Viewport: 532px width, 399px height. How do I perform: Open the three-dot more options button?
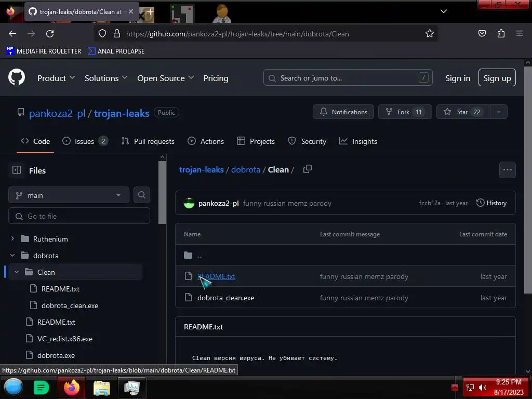[507, 170]
